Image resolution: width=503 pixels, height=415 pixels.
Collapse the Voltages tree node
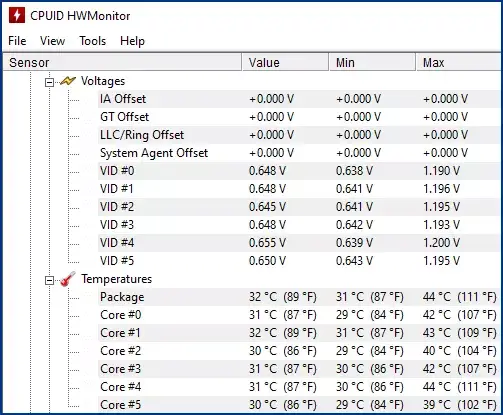coord(49,82)
